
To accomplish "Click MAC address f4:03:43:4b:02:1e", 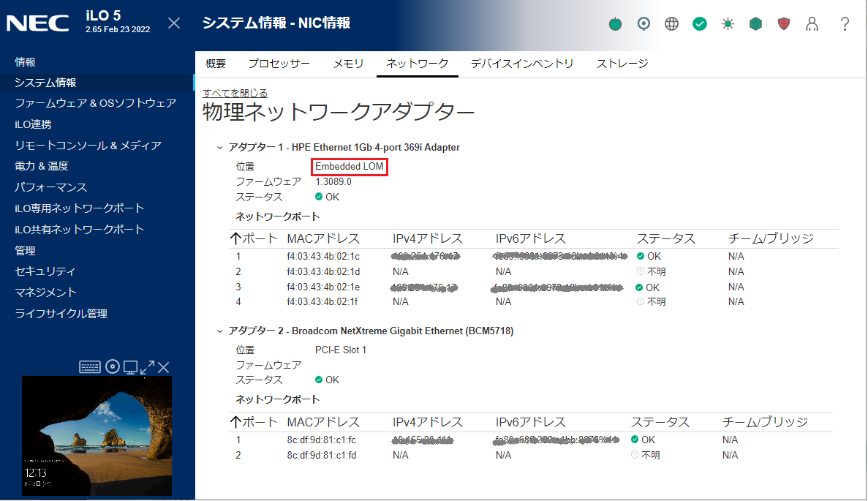I will tap(323, 287).
